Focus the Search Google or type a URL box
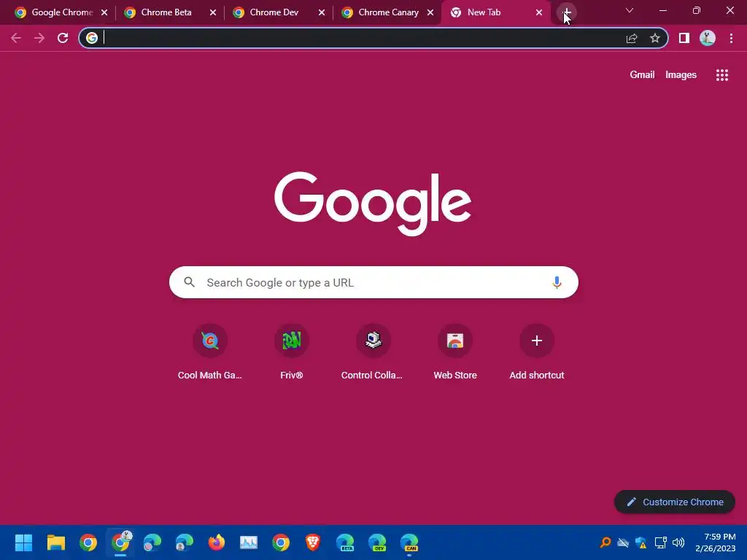Screen dimensions: 747x560 (x=373, y=282)
